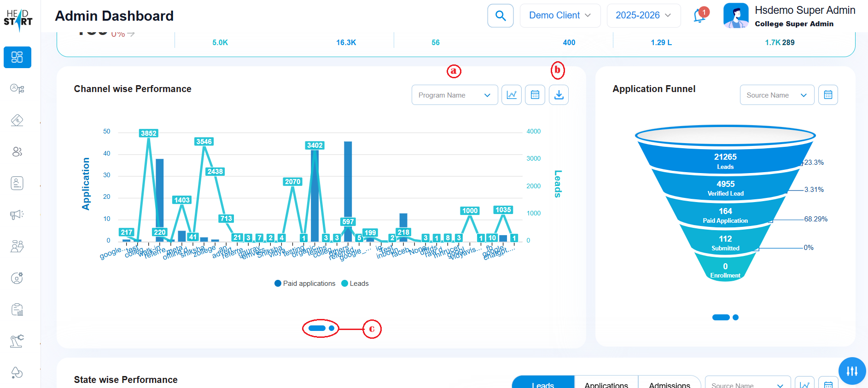Download the Channel wise Performance chart
Viewport: 868px width, 388px height.
(x=559, y=95)
